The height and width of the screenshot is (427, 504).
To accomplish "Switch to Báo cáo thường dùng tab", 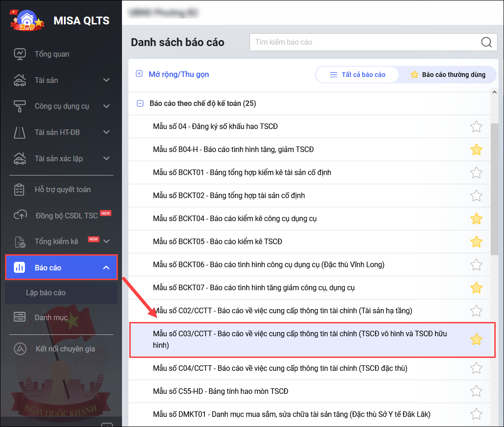I will (448, 75).
